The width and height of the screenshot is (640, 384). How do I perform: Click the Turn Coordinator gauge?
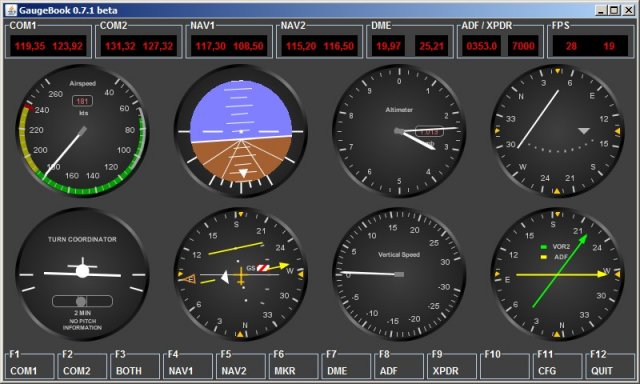coord(82,275)
